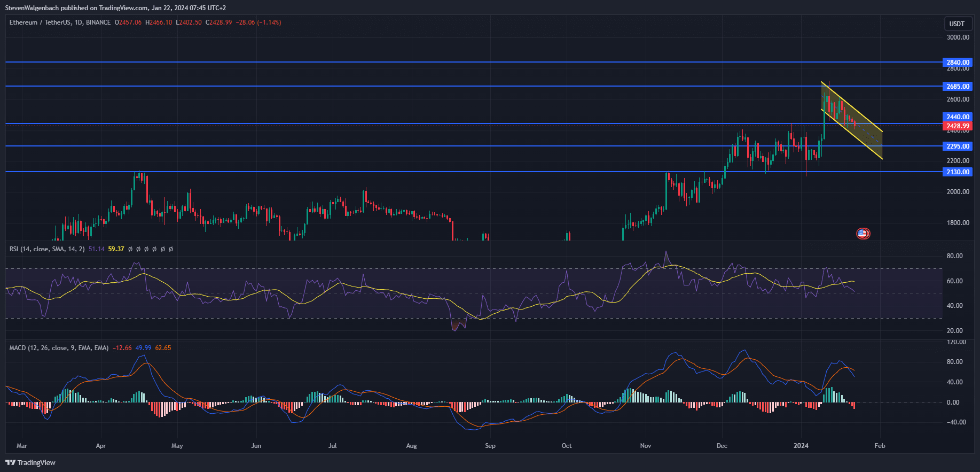Click the Mar label on the time axis
This screenshot has width=980, height=472.
pos(22,446)
